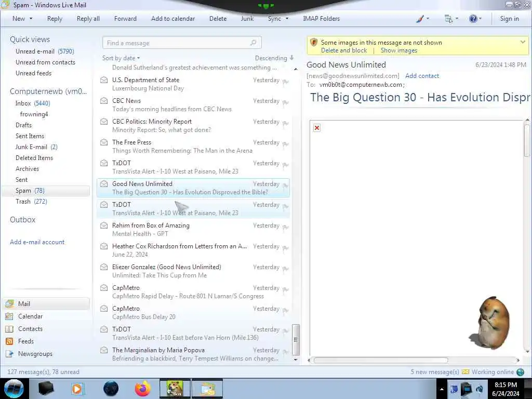This screenshot has width=532, height=399.
Task: Click the Windows Start orb
Action: click(x=14, y=389)
